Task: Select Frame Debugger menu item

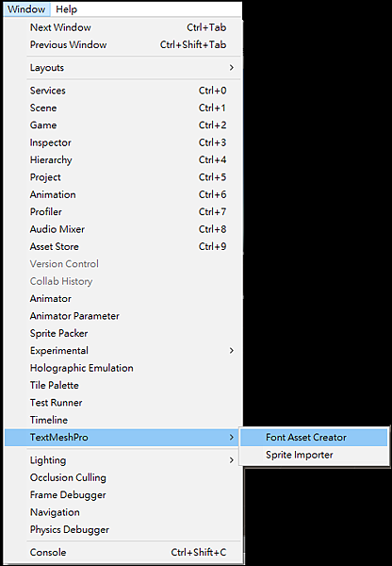Action: click(x=122, y=494)
